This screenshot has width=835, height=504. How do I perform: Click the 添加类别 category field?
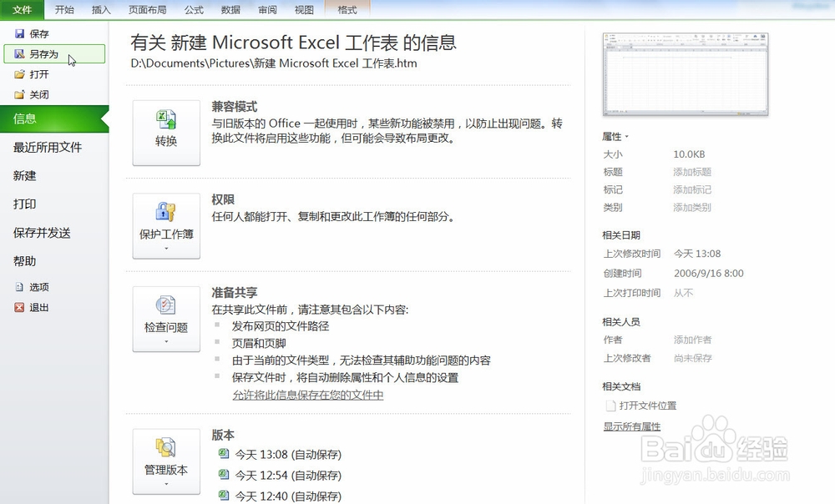tap(692, 208)
